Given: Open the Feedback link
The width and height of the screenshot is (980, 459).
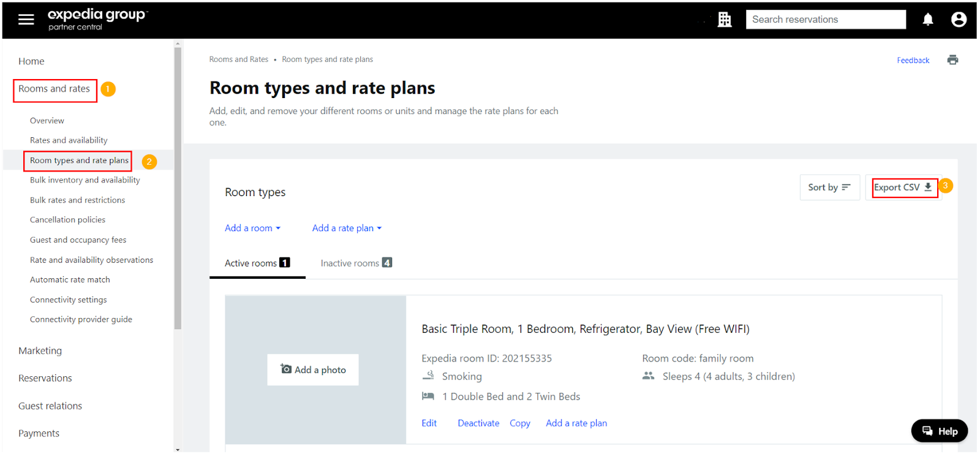Looking at the screenshot, I should pyautogui.click(x=913, y=60).
